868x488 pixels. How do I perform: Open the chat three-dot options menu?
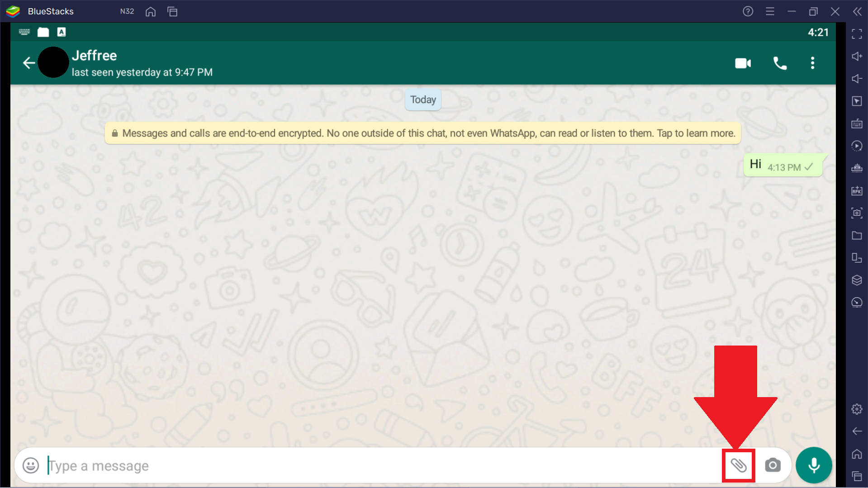[x=812, y=63]
